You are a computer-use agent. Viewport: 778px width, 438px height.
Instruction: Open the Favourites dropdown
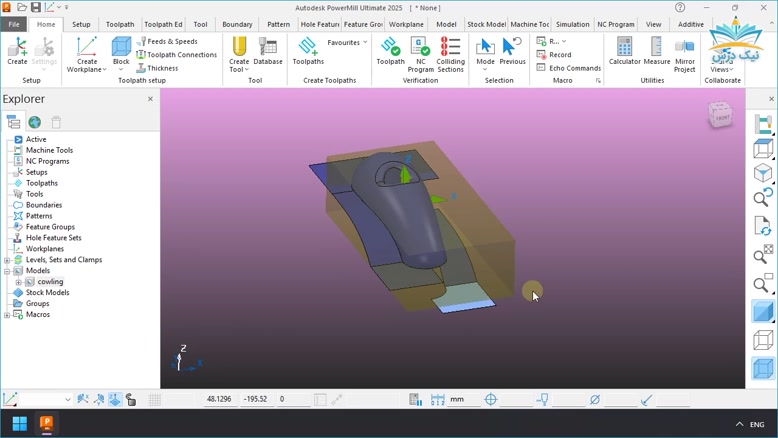(348, 42)
